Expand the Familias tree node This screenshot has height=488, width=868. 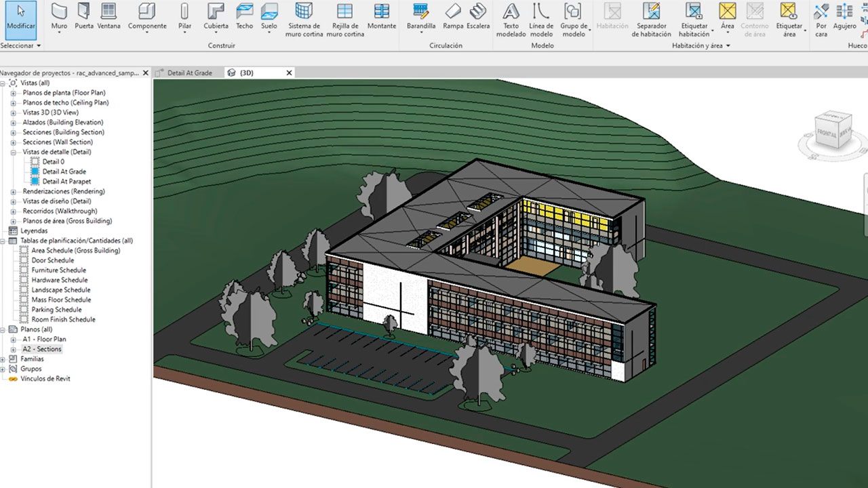coord(4,359)
